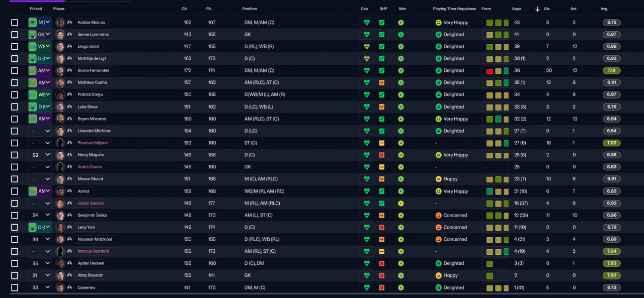
Task: Click Casemiro's red sharpness down-arrow icon
Action: click(381, 288)
